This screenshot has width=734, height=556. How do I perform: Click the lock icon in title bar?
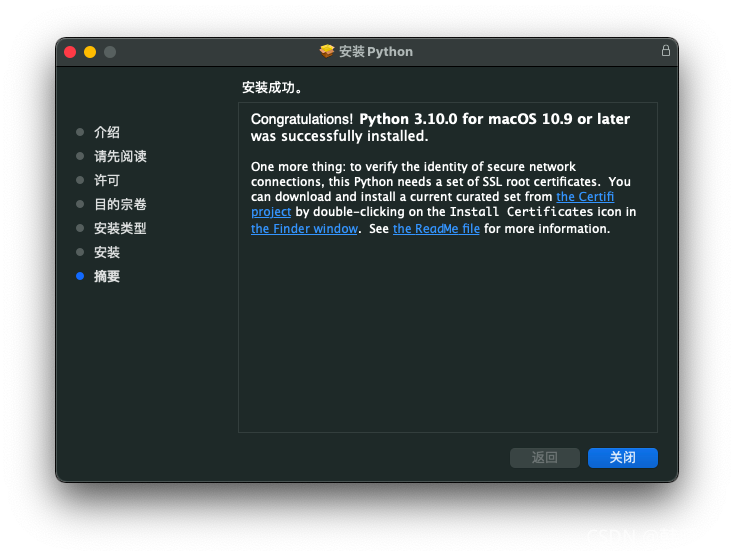[x=665, y=51]
